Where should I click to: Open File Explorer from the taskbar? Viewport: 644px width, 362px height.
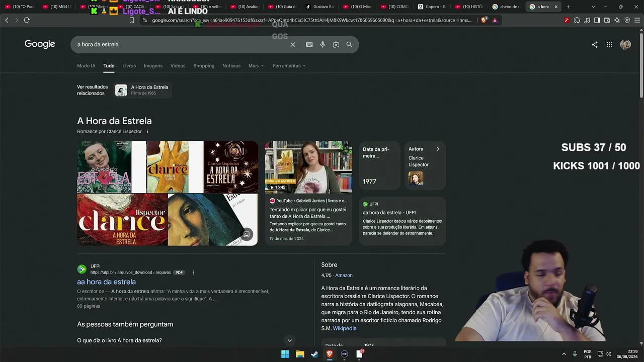(300, 354)
